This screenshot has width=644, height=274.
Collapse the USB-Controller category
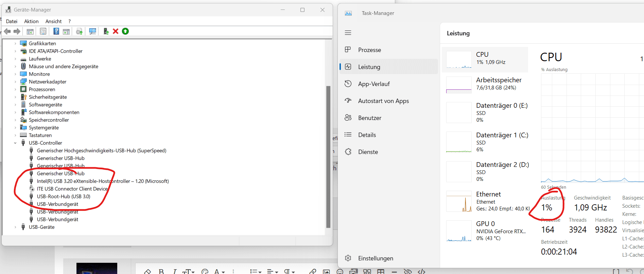[x=15, y=143]
